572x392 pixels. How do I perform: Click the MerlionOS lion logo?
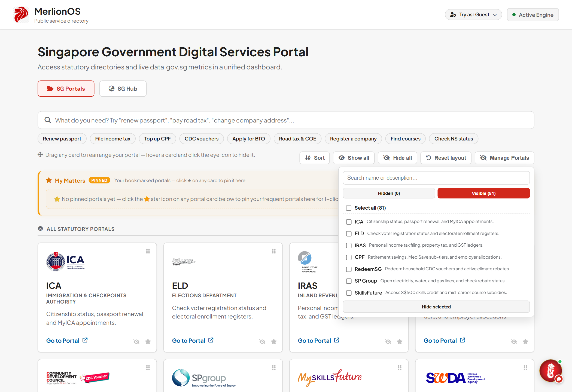pyautogui.click(x=22, y=15)
